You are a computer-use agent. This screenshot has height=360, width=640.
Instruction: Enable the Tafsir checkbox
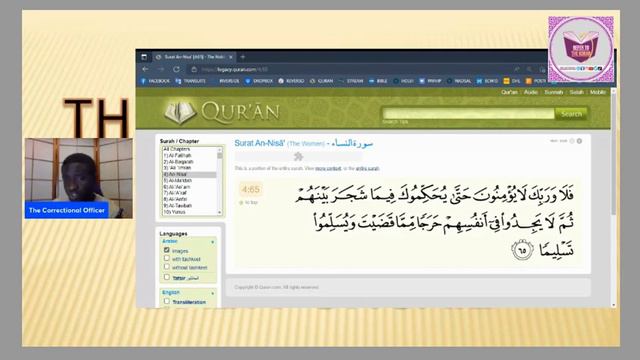[167, 277]
